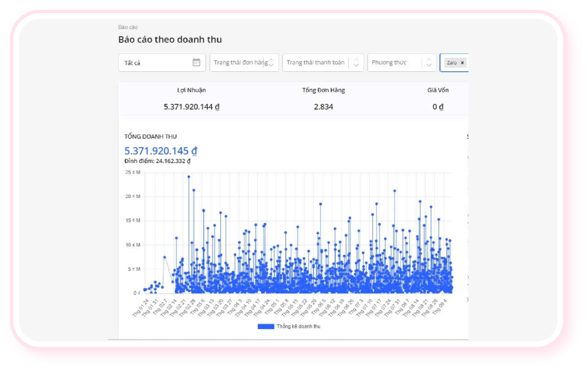Screen dimensions: 588x372
Task: Select the Lợi Nhuận summary value
Action: coord(192,107)
